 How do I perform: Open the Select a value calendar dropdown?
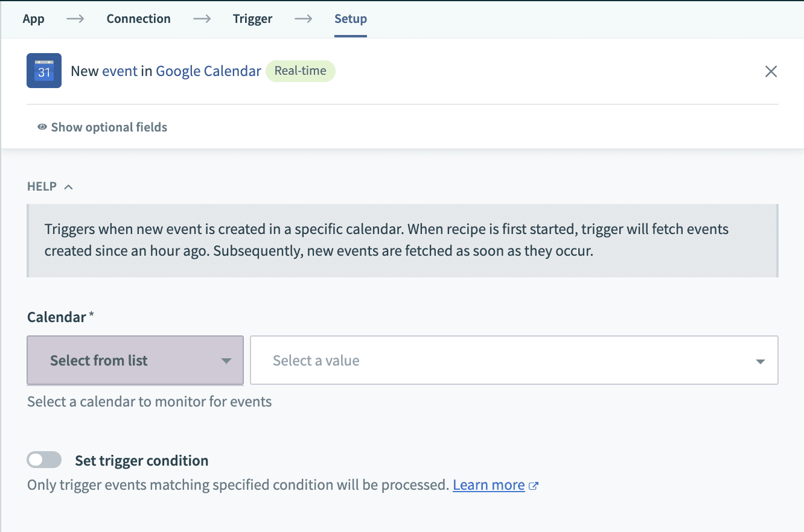pos(513,360)
